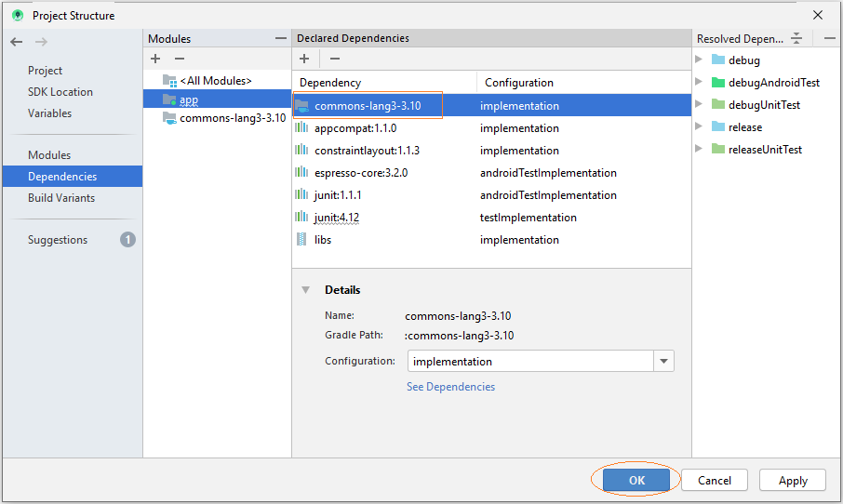843x504 pixels.
Task: Click testImplementation configuration for junit:4.12
Action: pos(528,217)
